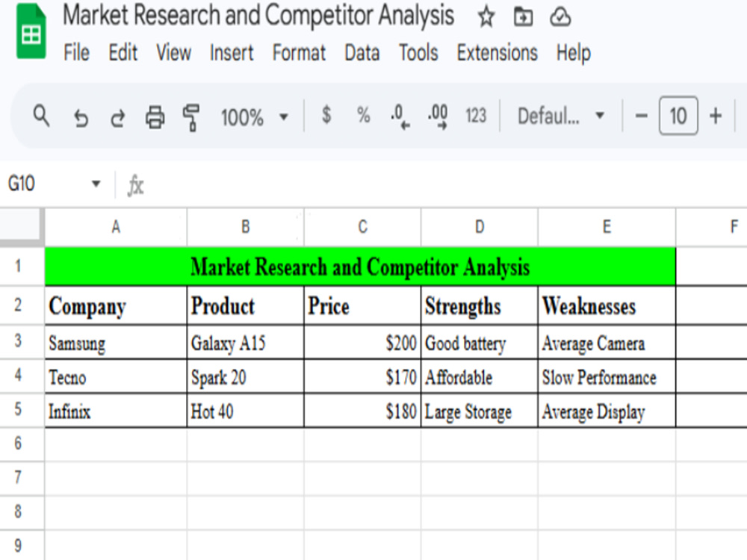The height and width of the screenshot is (560, 747).
Task: Decrease font size with minus button
Action: (641, 116)
